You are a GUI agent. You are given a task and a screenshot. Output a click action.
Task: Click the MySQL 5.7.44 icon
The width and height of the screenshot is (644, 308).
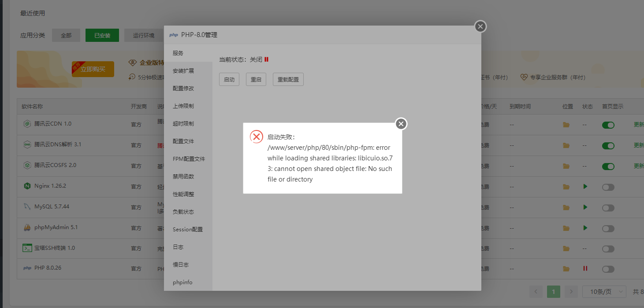27,207
